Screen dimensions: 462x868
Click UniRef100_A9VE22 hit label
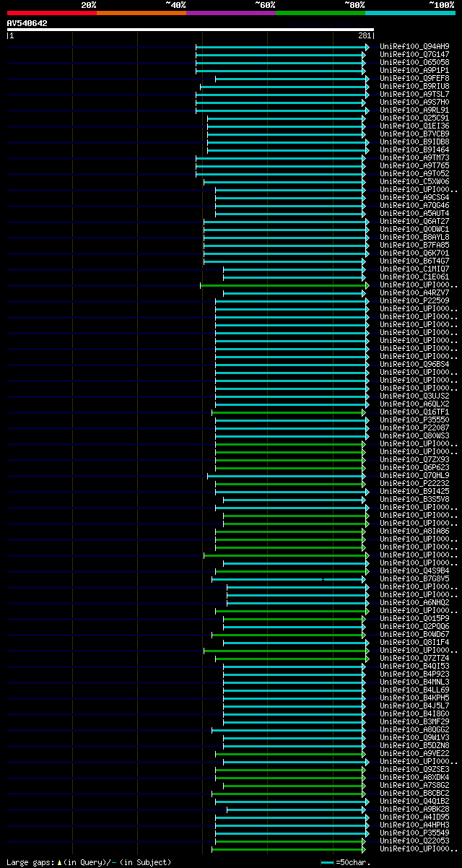click(x=414, y=753)
